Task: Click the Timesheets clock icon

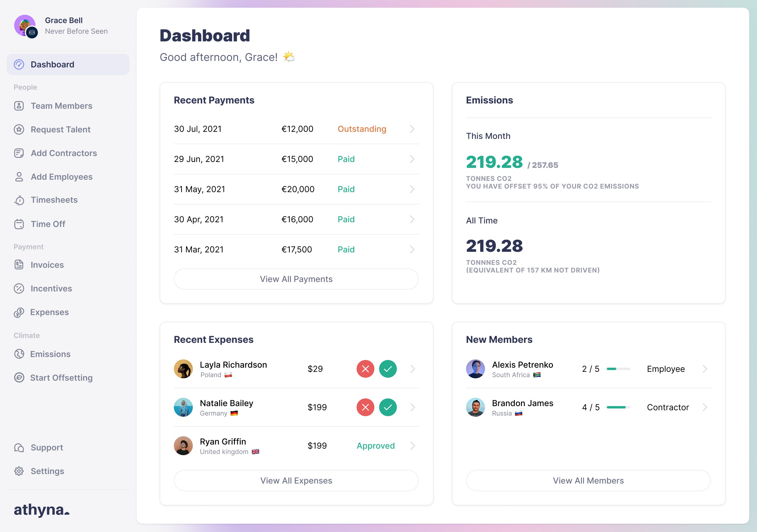Action: click(x=19, y=200)
